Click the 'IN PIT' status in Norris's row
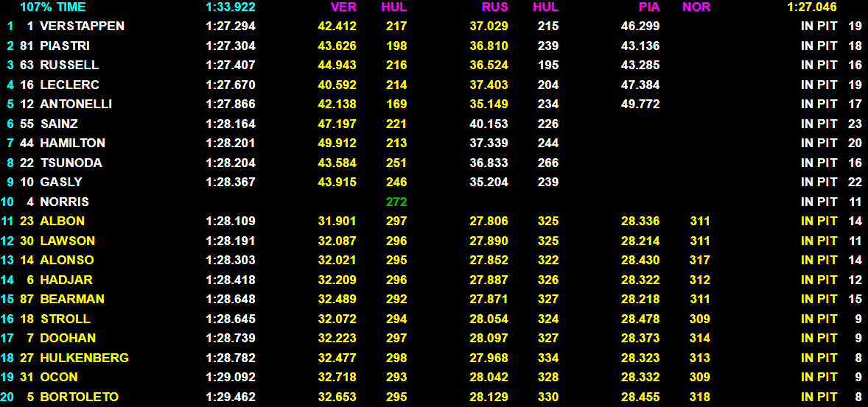This screenshot has height=407, width=868. [819, 202]
